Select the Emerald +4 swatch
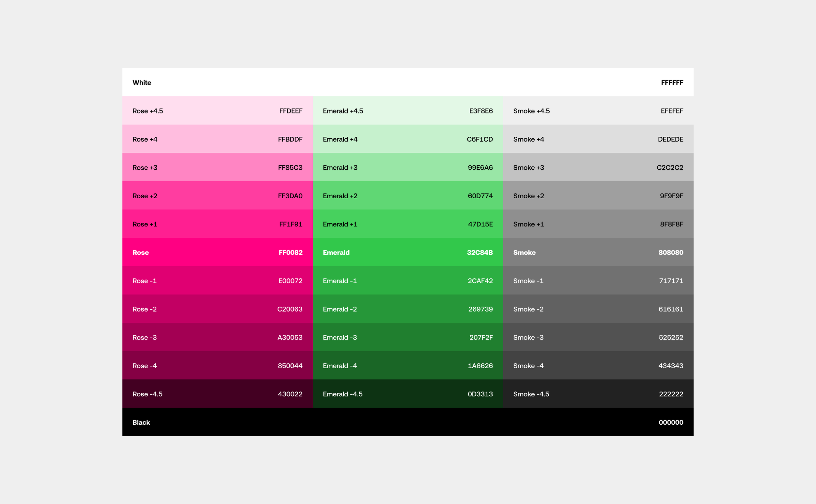This screenshot has width=816, height=504. [x=407, y=139]
